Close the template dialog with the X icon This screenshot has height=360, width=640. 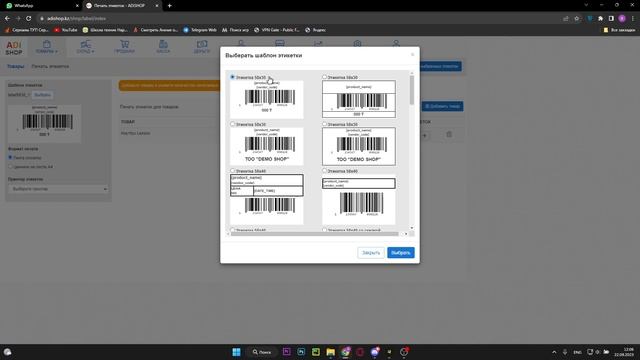[x=412, y=55]
